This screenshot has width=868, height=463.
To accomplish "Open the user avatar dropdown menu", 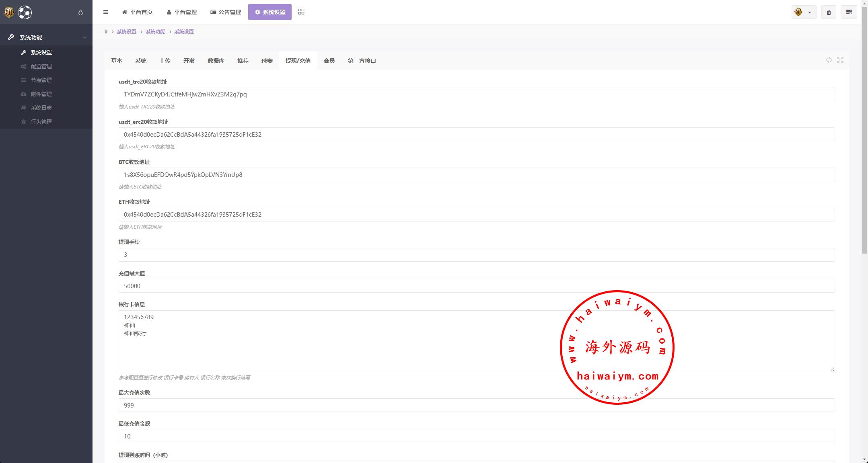I will (803, 12).
